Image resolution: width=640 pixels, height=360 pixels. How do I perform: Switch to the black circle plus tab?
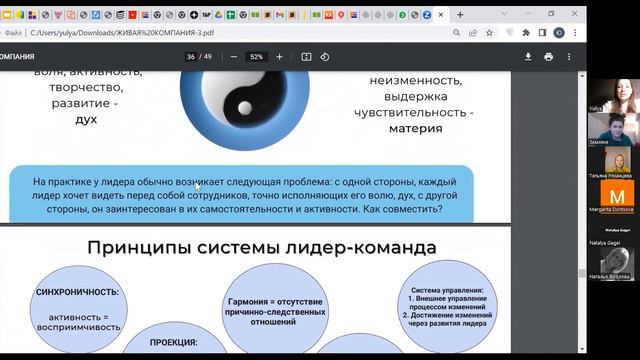194,15
